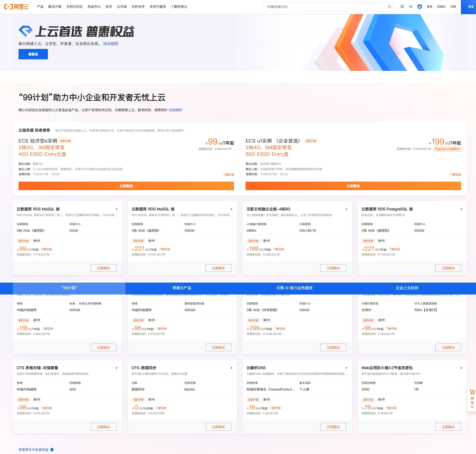Screen dimensions: 476x454
Task: Expand the Web应用防火墙3.0 card arrow
Action: (x=461, y=368)
